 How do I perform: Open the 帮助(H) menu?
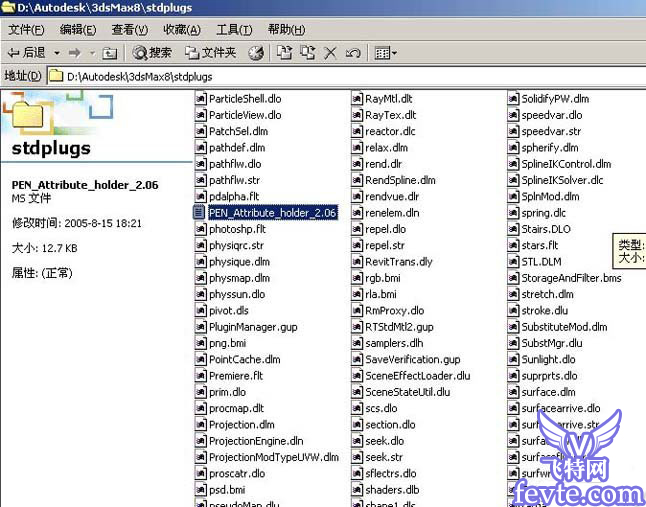286,30
